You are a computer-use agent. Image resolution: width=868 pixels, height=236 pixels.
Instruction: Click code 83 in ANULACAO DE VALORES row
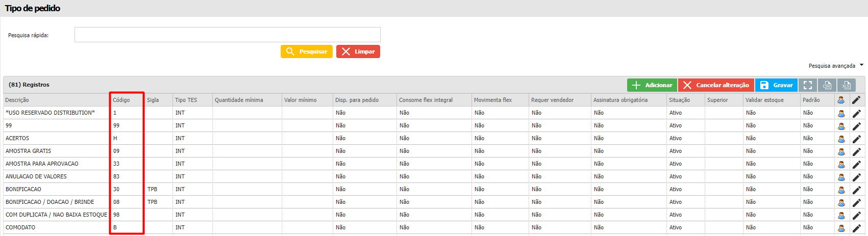116,176
